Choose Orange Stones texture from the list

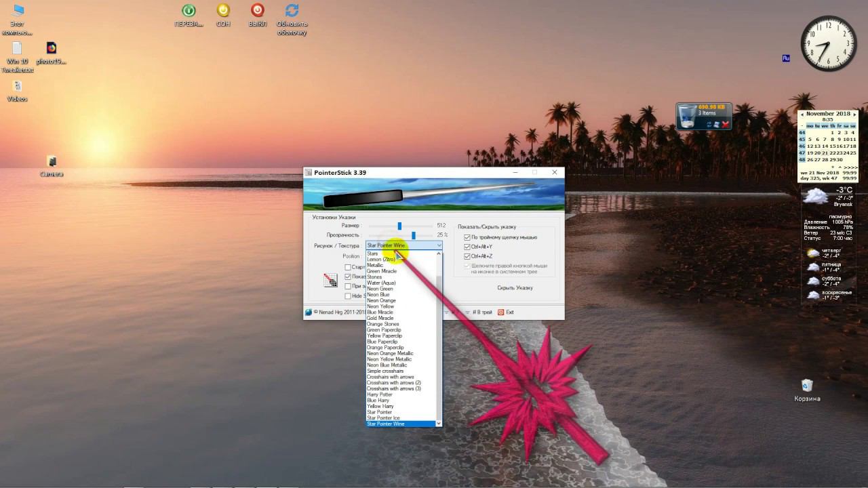point(401,324)
